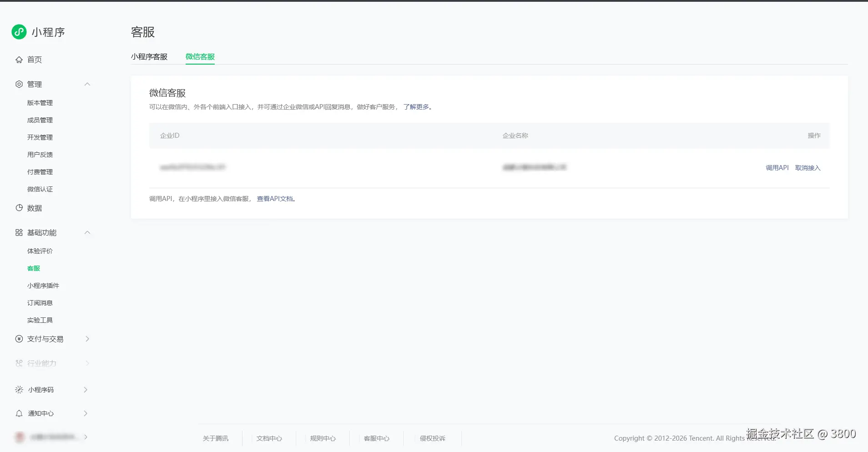Click the hexagon icon beside 管理
Image resolution: width=868 pixels, height=452 pixels.
pos(19,84)
